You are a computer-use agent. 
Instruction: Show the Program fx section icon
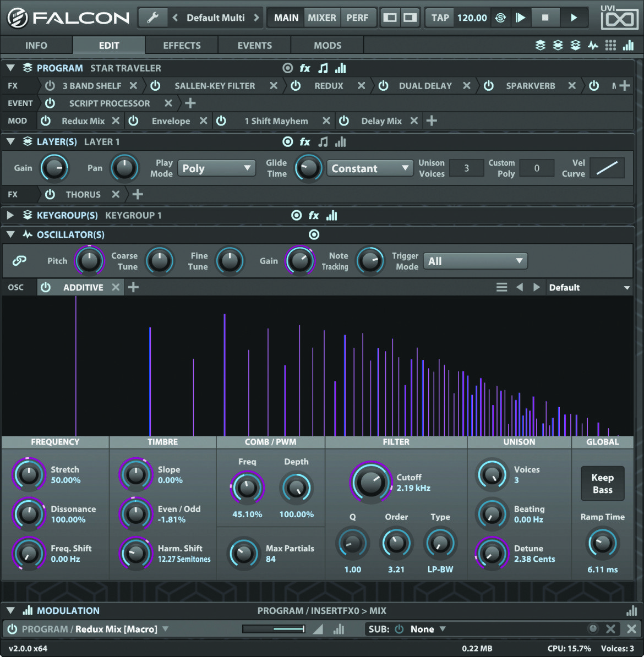tap(305, 68)
